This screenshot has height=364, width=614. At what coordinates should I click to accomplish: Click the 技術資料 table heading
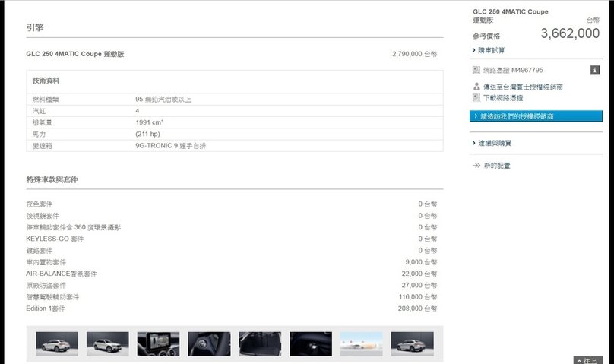tap(46, 81)
